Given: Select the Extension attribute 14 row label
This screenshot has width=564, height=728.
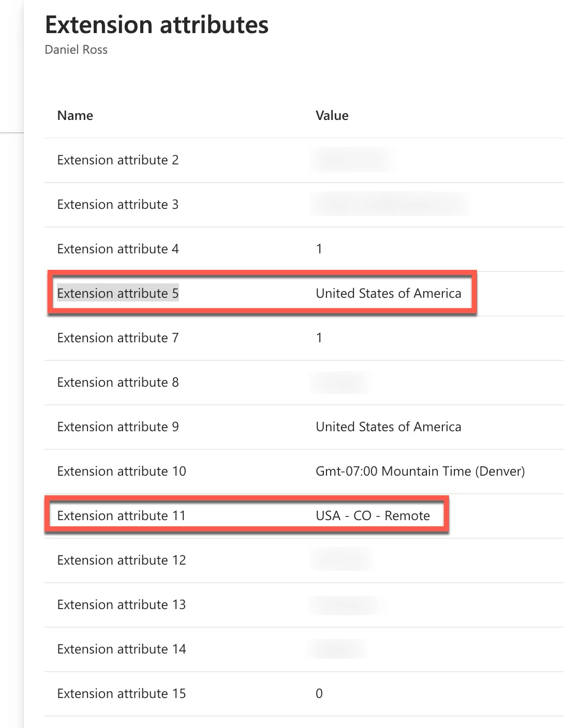Looking at the screenshot, I should point(122,649).
